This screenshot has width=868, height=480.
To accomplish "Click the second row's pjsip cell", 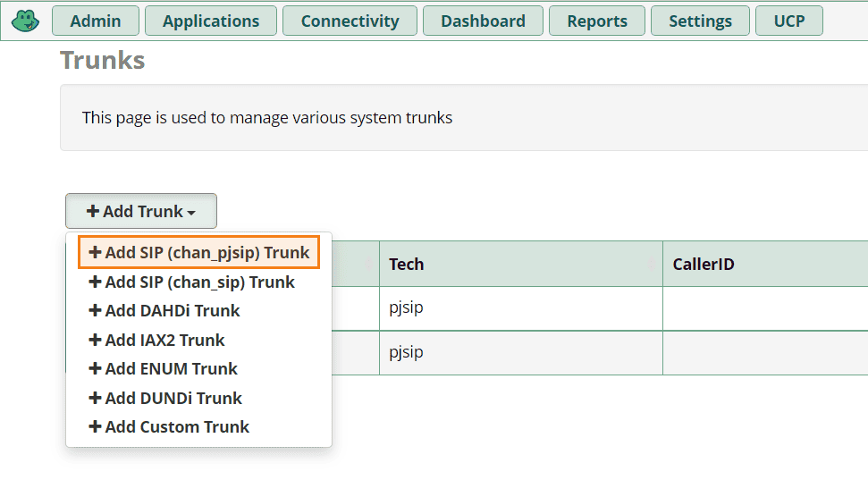I will coord(521,353).
